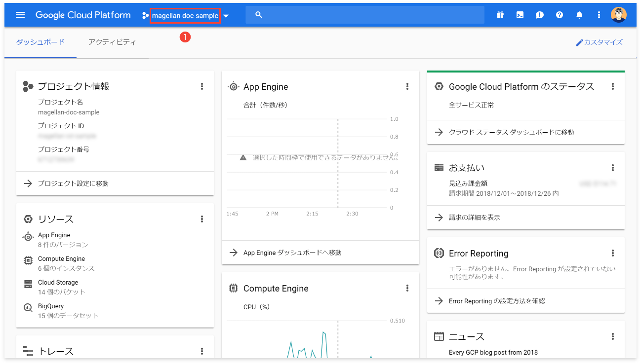This screenshot has width=641, height=364.
Task: Open リソース card options menu
Action: [x=202, y=219]
